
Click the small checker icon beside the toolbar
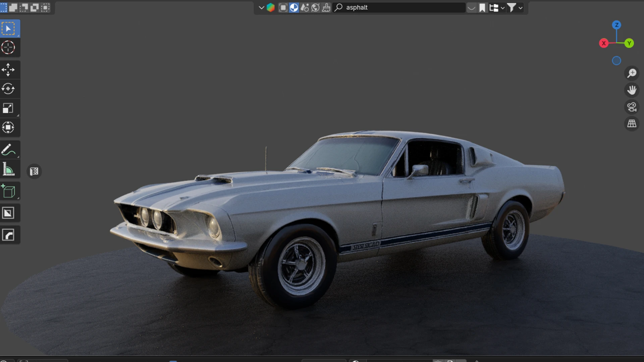pyautogui.click(x=34, y=172)
